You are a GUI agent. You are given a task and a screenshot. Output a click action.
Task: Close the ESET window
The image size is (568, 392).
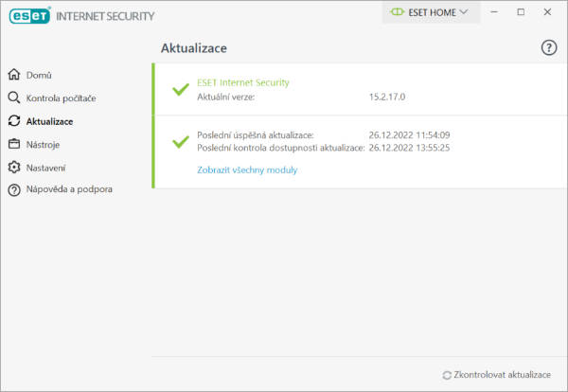(x=547, y=12)
